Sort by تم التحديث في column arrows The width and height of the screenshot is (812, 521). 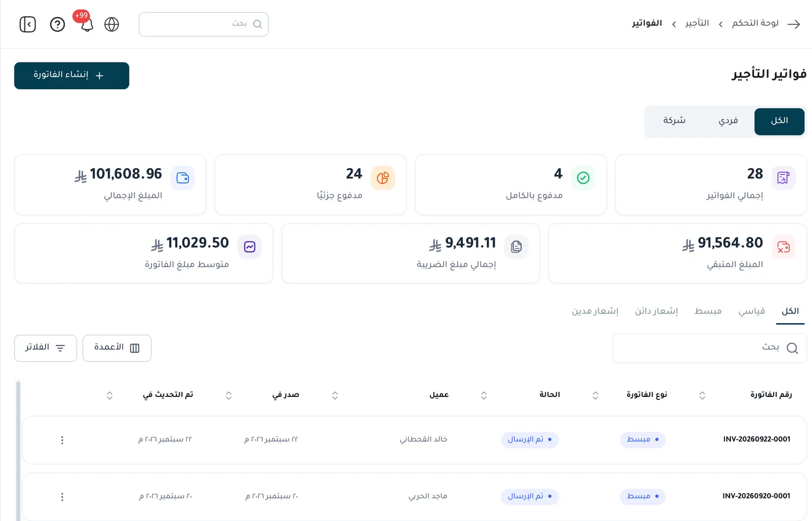click(110, 395)
